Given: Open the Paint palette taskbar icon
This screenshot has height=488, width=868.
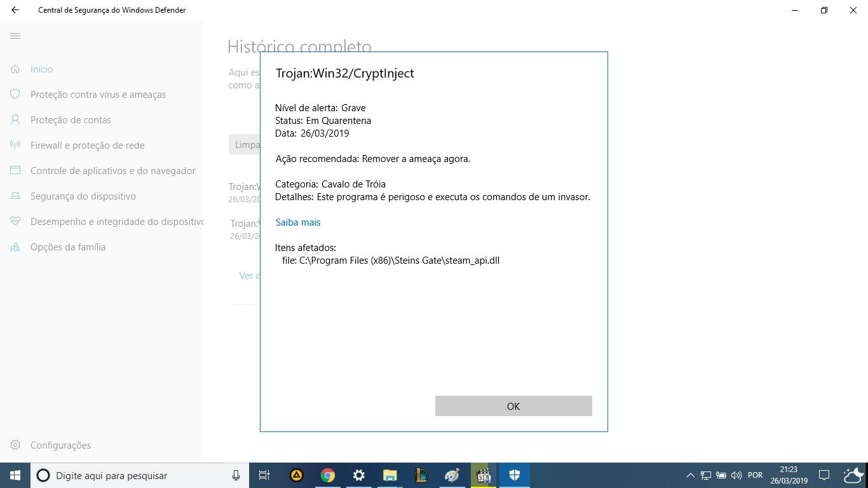Looking at the screenshot, I should (452, 475).
